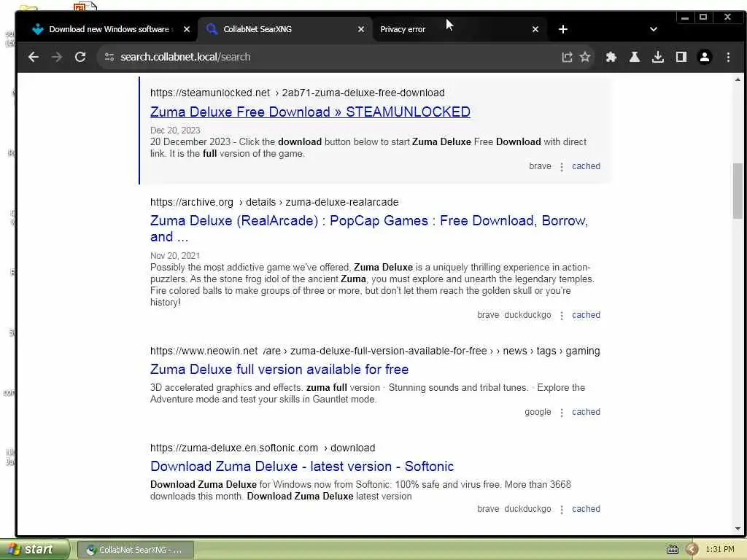
Task: Click the scrollbar down arrow
Action: point(738,529)
